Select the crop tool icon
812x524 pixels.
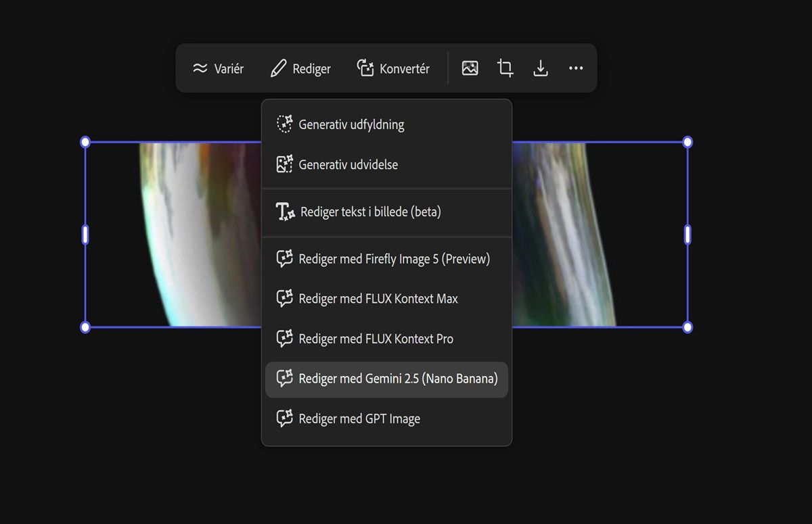pyautogui.click(x=505, y=68)
